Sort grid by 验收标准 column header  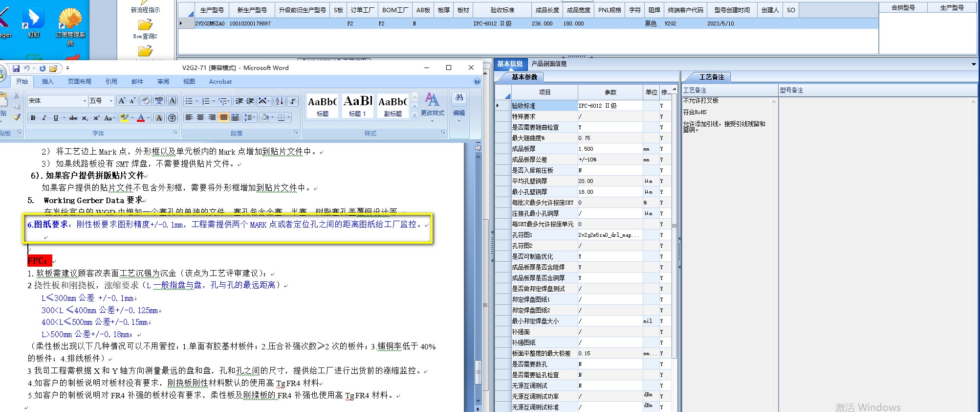(502, 10)
